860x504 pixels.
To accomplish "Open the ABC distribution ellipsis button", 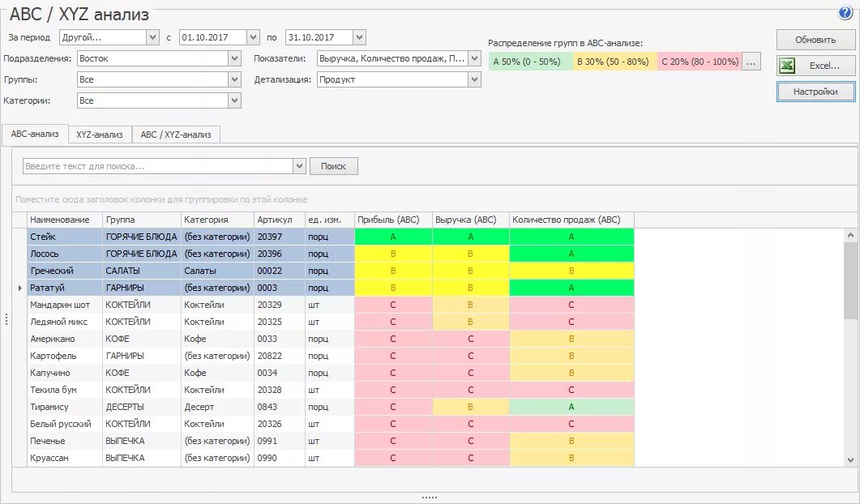I will click(751, 62).
